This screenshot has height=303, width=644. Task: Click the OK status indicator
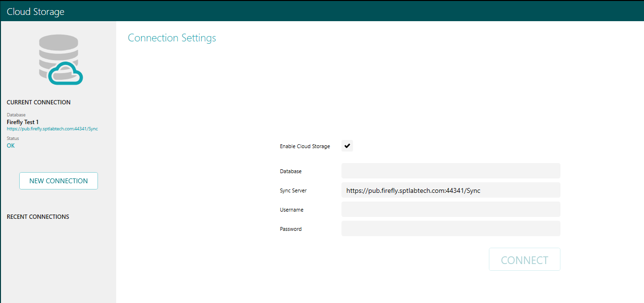(x=11, y=145)
